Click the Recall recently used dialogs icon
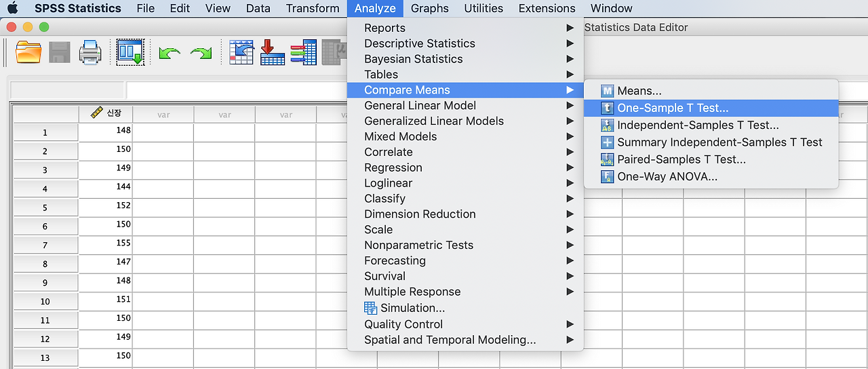The image size is (868, 369). 130,52
